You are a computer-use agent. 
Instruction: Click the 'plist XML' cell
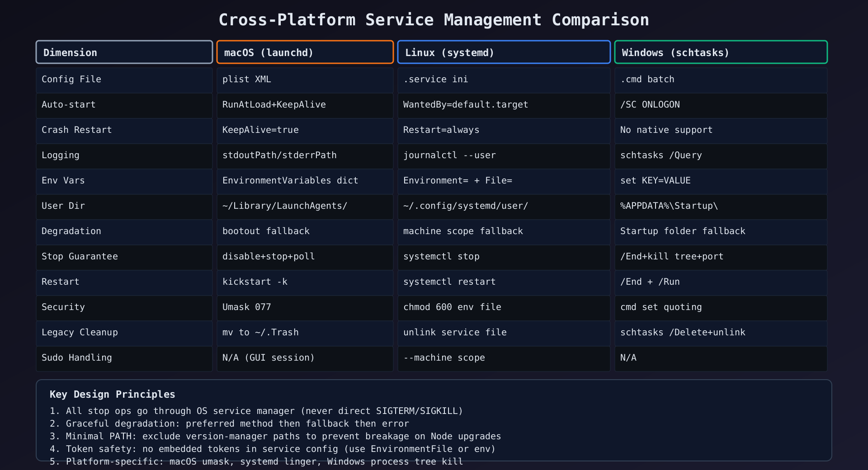pos(305,80)
